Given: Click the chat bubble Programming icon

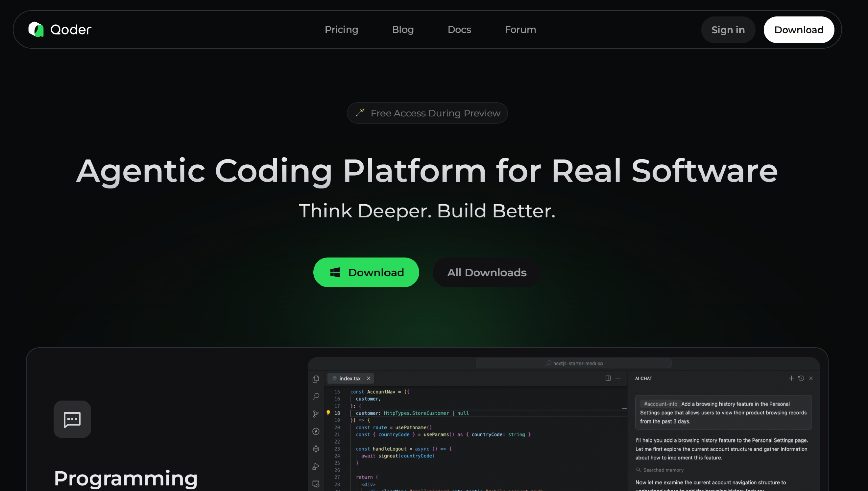Looking at the screenshot, I should tap(72, 419).
